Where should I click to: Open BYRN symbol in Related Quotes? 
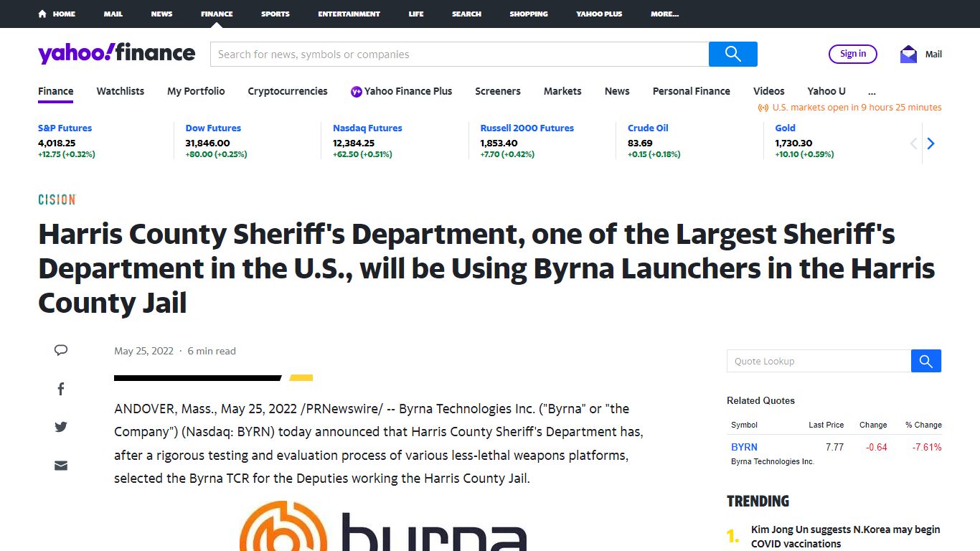[x=744, y=447]
